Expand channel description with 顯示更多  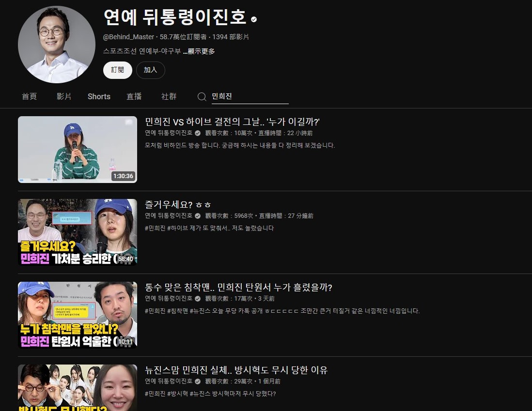pyautogui.click(x=201, y=51)
